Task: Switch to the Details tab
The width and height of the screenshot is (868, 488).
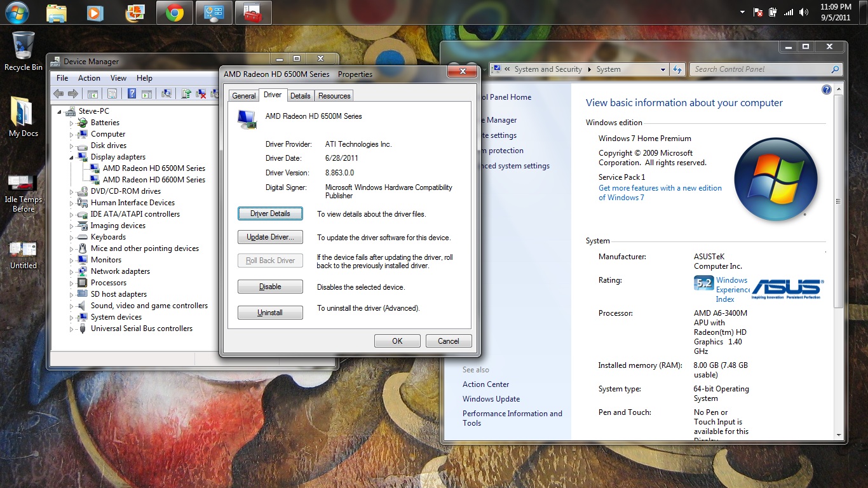Action: click(301, 96)
